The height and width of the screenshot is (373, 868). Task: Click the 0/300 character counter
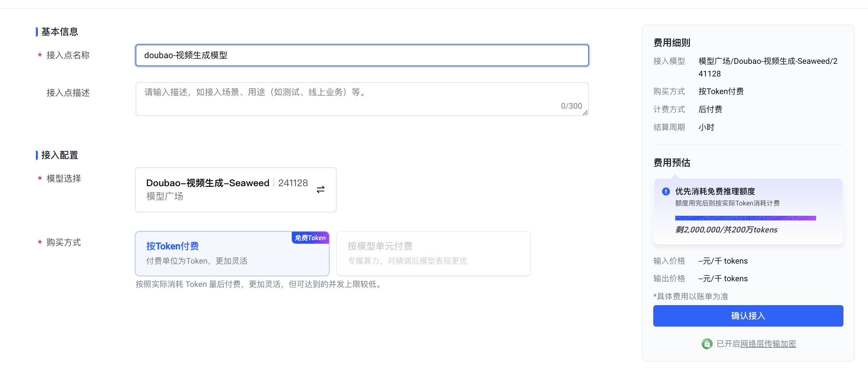click(571, 106)
